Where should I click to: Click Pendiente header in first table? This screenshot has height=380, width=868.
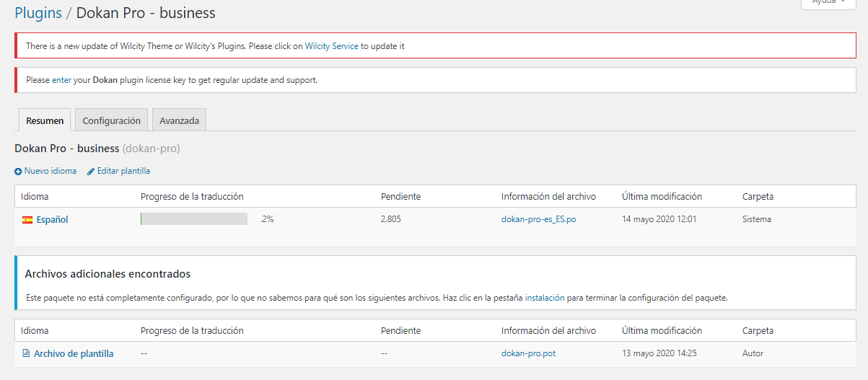click(x=400, y=196)
